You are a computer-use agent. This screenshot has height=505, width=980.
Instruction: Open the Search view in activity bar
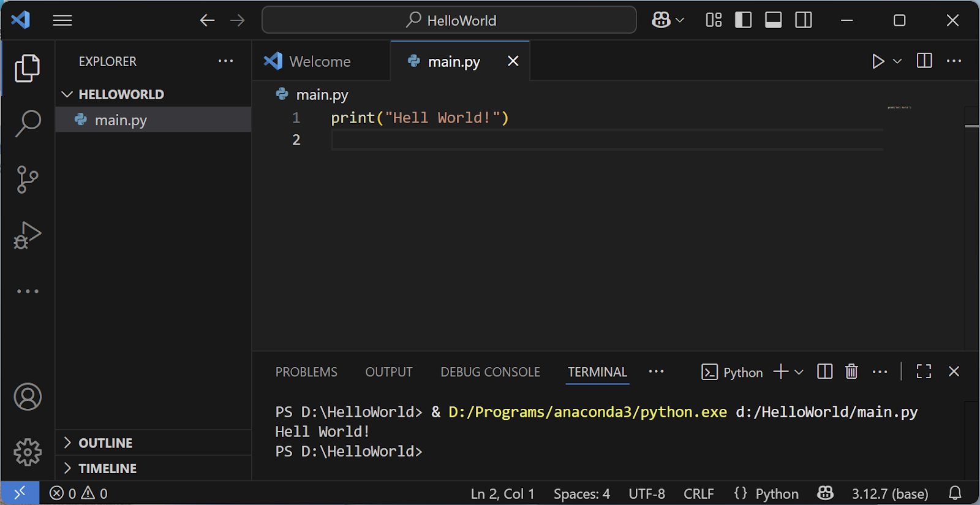[28, 124]
